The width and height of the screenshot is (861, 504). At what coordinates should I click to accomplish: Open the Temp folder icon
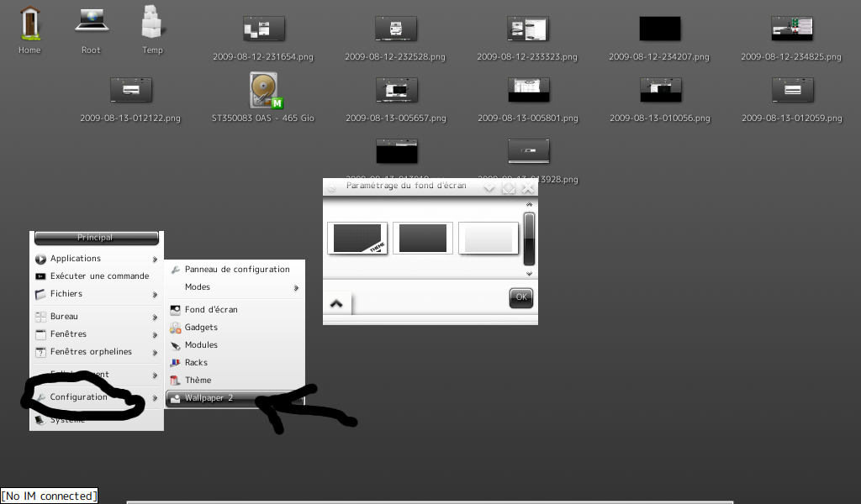click(152, 23)
